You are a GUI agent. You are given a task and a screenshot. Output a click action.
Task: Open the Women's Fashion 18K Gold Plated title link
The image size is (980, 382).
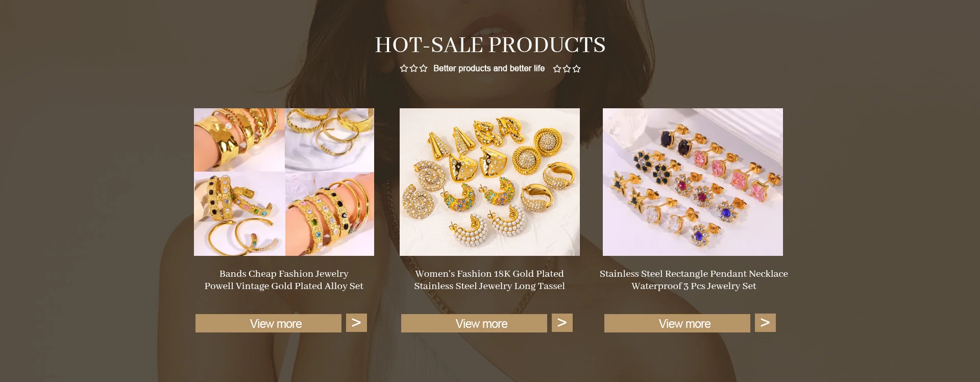tap(489, 280)
